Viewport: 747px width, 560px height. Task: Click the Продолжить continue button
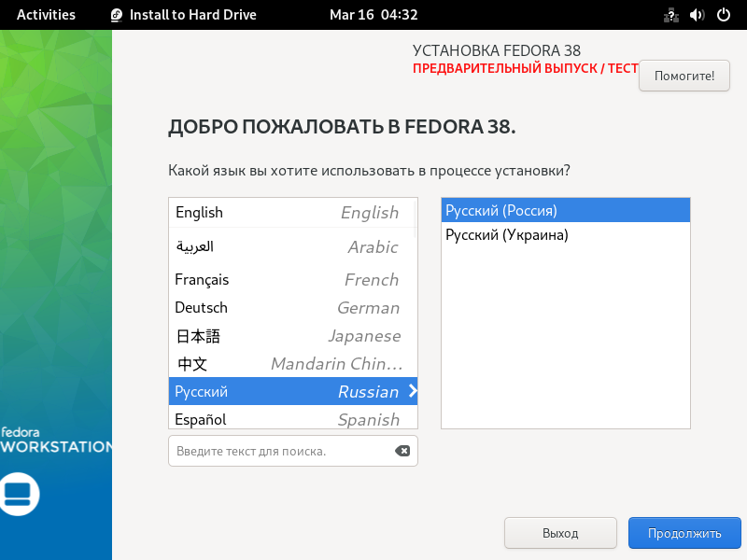click(x=684, y=533)
